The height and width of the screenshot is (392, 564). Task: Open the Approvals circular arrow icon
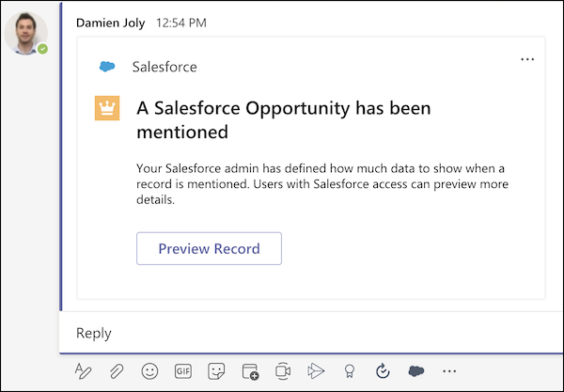(x=383, y=371)
